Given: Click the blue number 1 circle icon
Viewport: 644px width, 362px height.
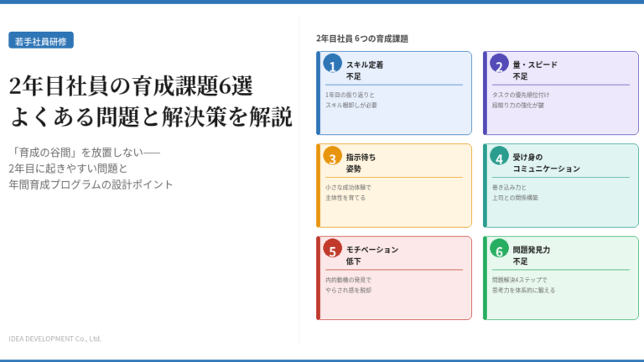Looking at the screenshot, I should [332, 65].
